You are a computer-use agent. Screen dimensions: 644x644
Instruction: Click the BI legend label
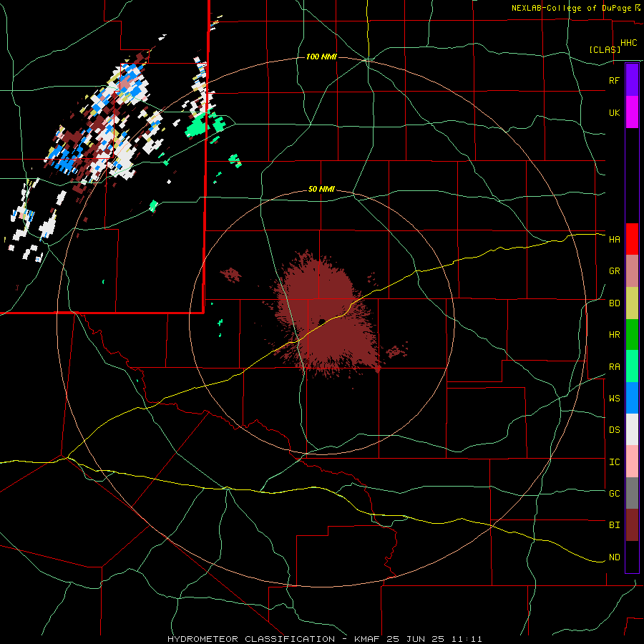[x=614, y=525]
